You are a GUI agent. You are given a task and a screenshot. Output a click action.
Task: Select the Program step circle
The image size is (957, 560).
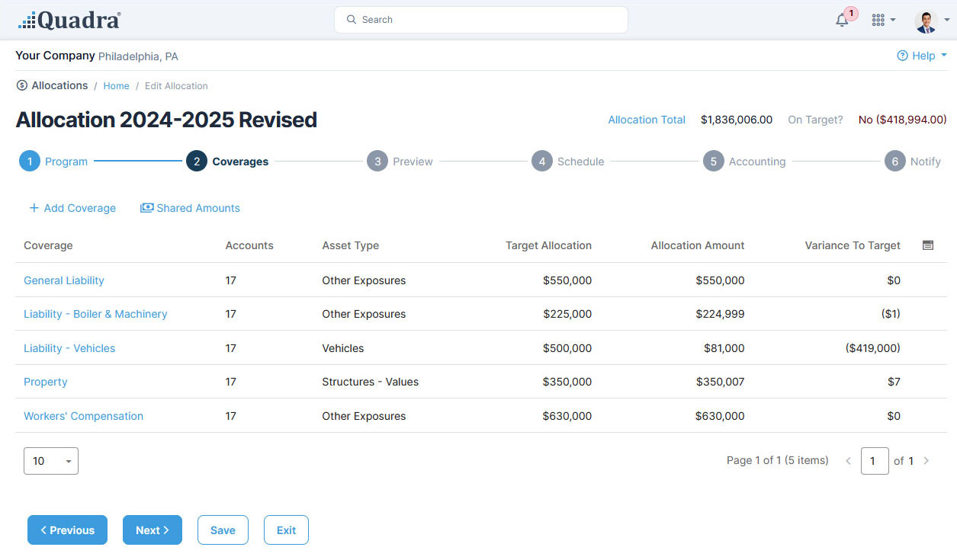pos(29,162)
